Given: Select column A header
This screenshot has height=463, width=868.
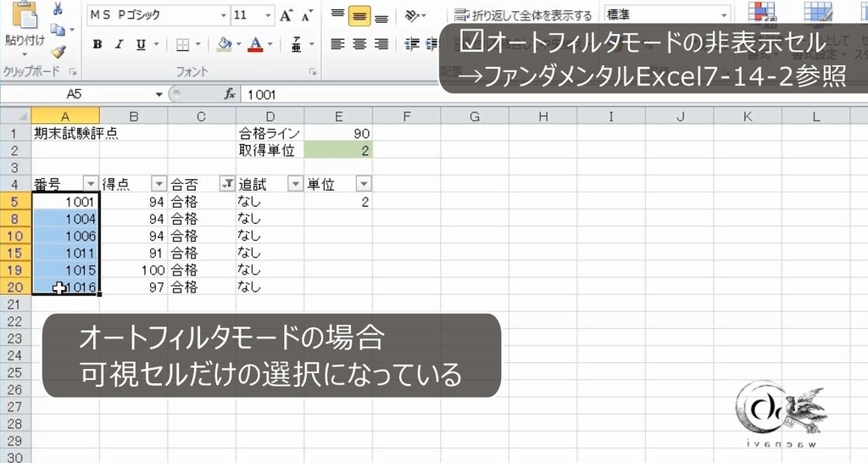Looking at the screenshot, I should [65, 117].
